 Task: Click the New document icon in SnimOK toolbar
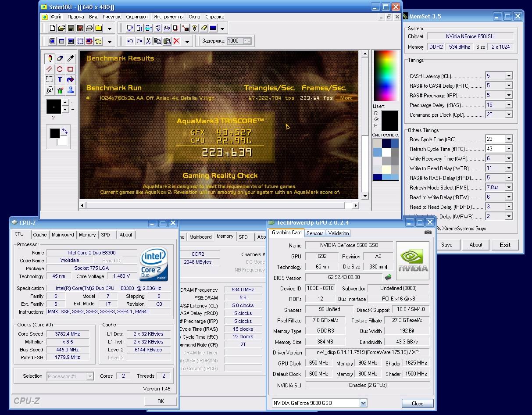point(52,28)
